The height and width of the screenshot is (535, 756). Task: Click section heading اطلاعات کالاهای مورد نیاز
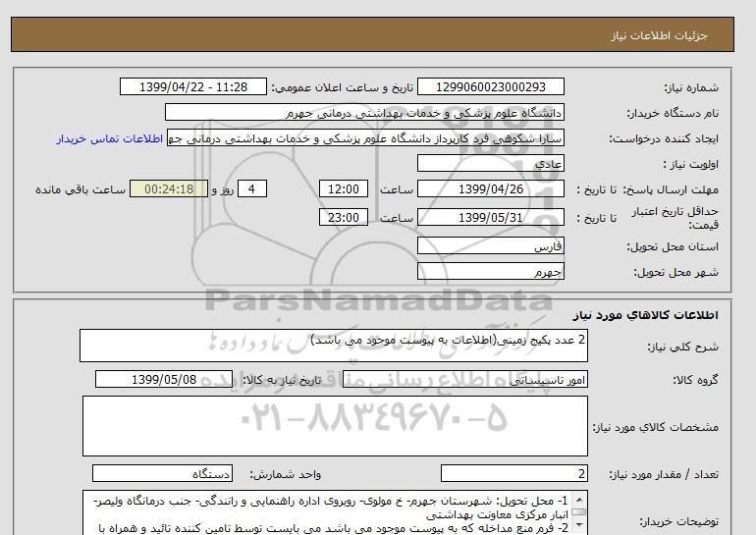click(646, 315)
